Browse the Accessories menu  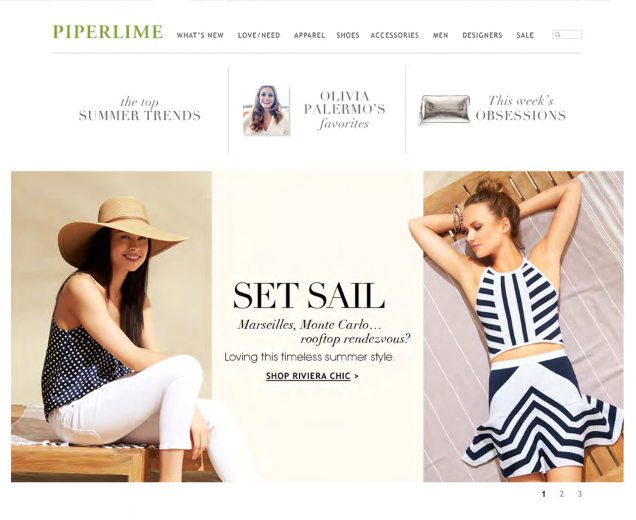pyautogui.click(x=395, y=35)
